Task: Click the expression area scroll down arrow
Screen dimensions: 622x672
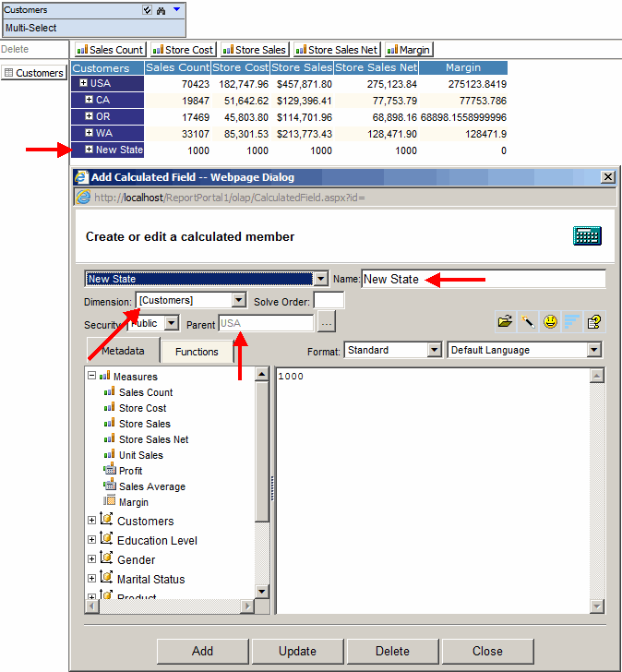Action: click(597, 606)
